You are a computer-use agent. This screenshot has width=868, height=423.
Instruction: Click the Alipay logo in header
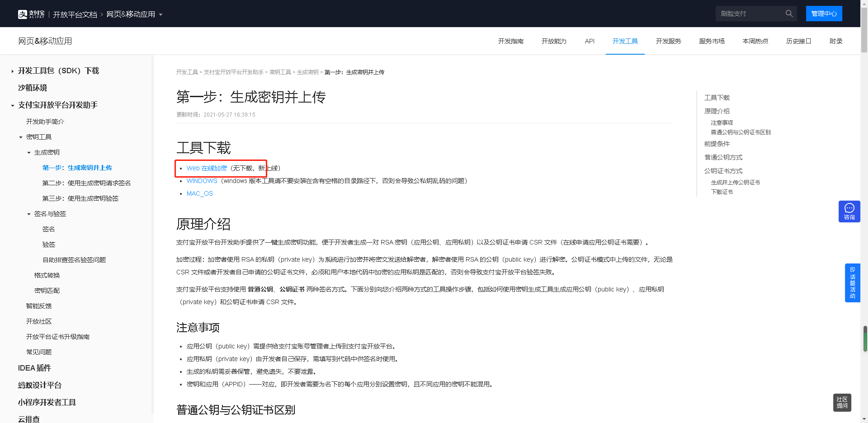click(x=31, y=14)
